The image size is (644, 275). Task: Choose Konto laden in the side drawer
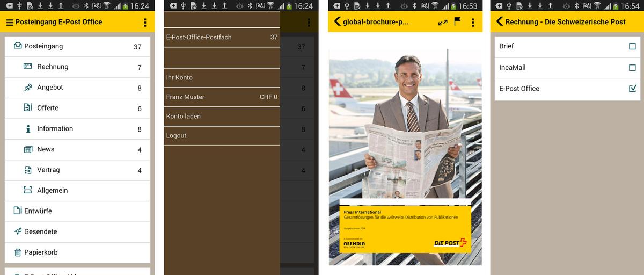(x=222, y=116)
